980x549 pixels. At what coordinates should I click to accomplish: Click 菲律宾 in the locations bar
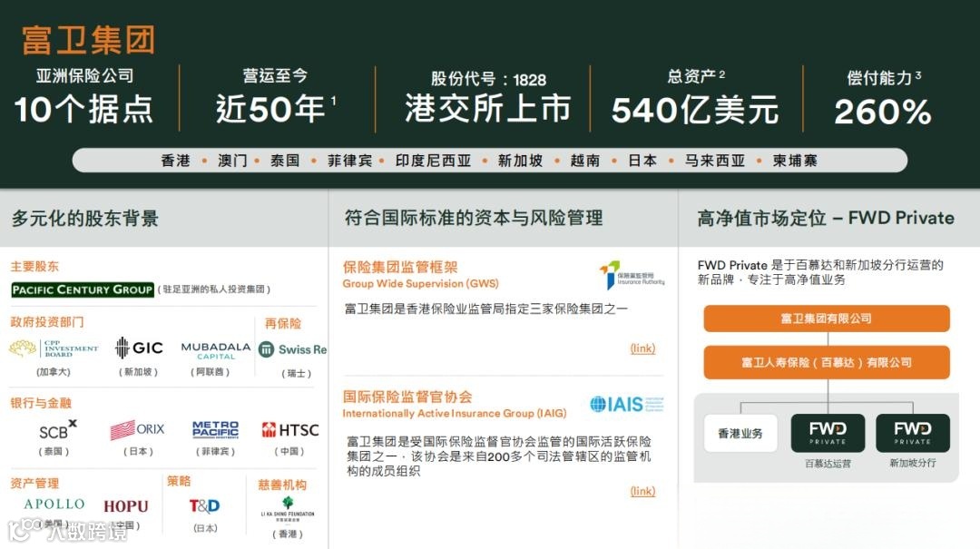click(x=350, y=161)
